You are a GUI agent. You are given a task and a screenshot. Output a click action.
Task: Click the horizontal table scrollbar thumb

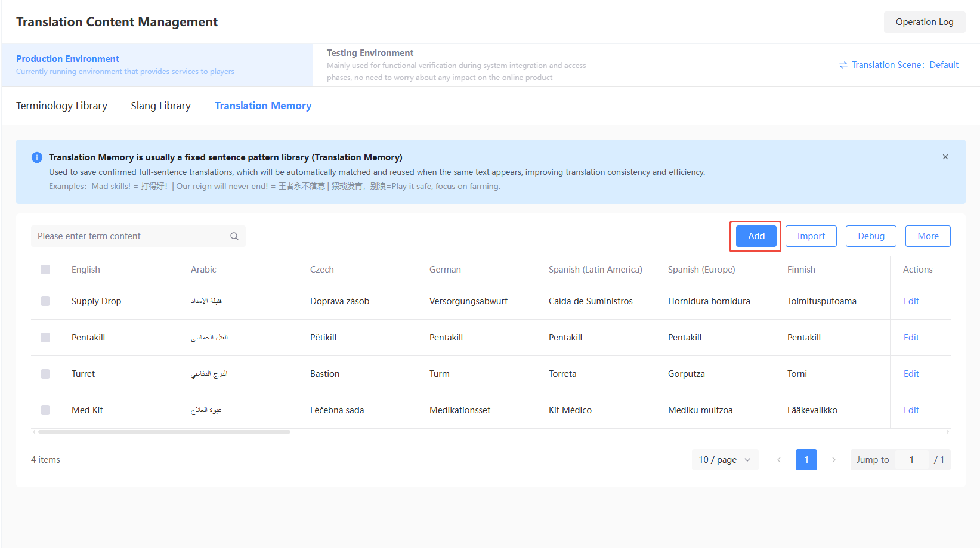click(x=164, y=432)
